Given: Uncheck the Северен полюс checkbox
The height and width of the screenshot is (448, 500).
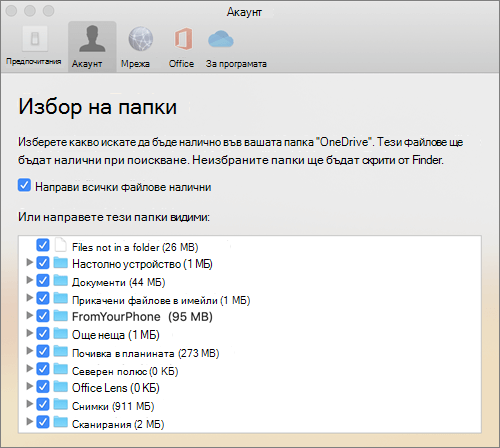Looking at the screenshot, I should [43, 369].
